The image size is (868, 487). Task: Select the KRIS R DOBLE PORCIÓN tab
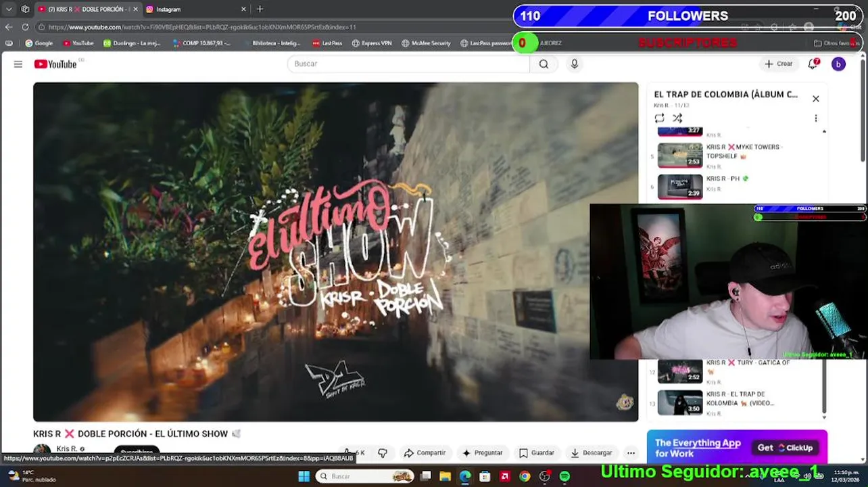point(87,9)
